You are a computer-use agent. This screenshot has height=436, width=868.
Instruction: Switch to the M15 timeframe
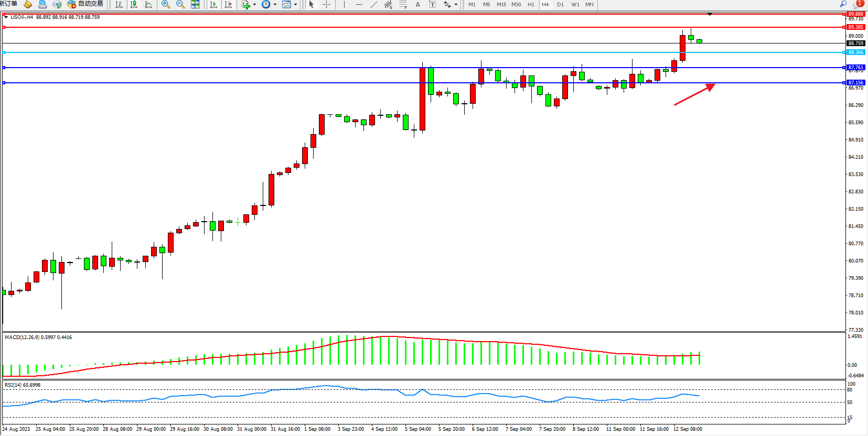pyautogui.click(x=501, y=5)
